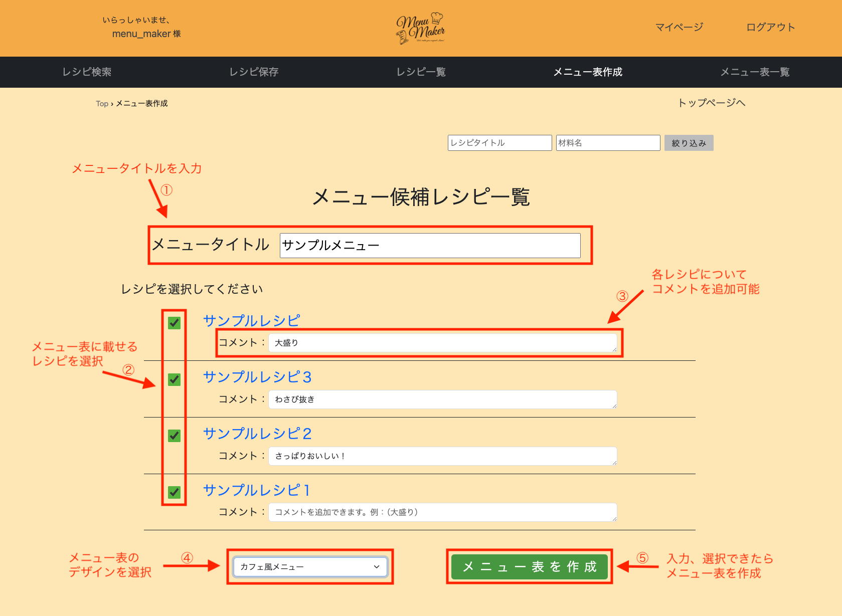Click the Top breadcrumb link

point(102,104)
